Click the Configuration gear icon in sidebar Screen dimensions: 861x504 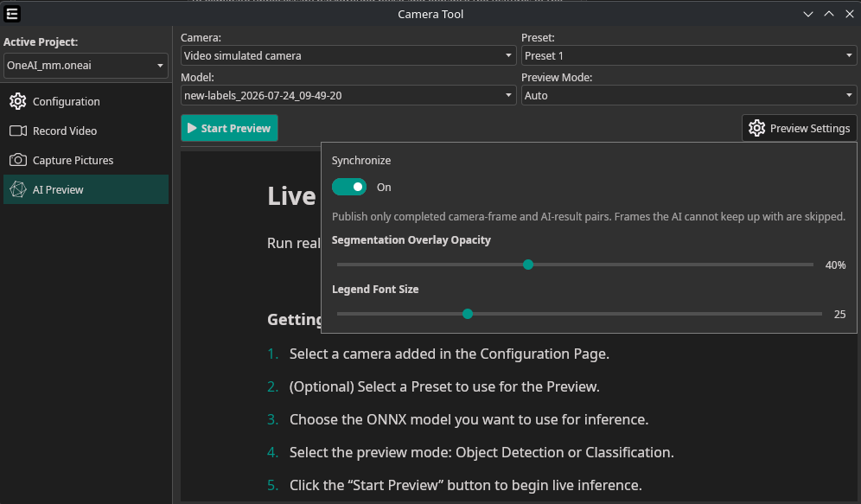click(x=17, y=101)
